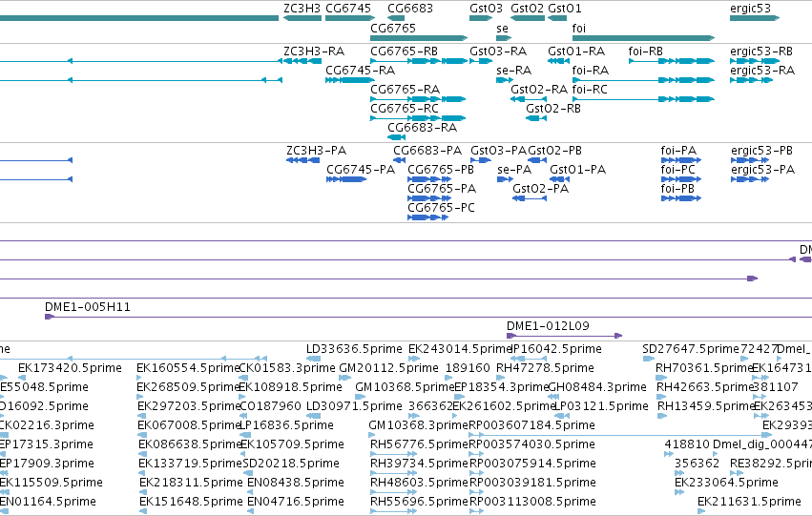The image size is (812, 516).
Task: Click the foi-RA transcript
Action: [643, 80]
